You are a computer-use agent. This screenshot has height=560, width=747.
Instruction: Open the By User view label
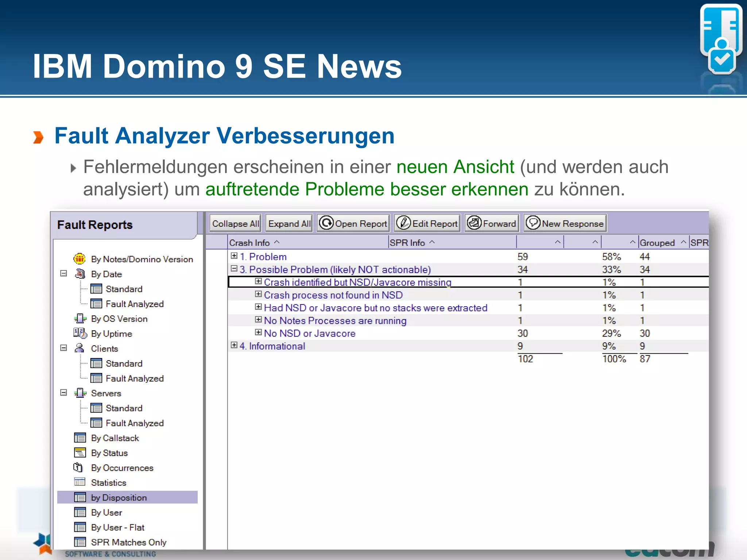[x=107, y=513]
